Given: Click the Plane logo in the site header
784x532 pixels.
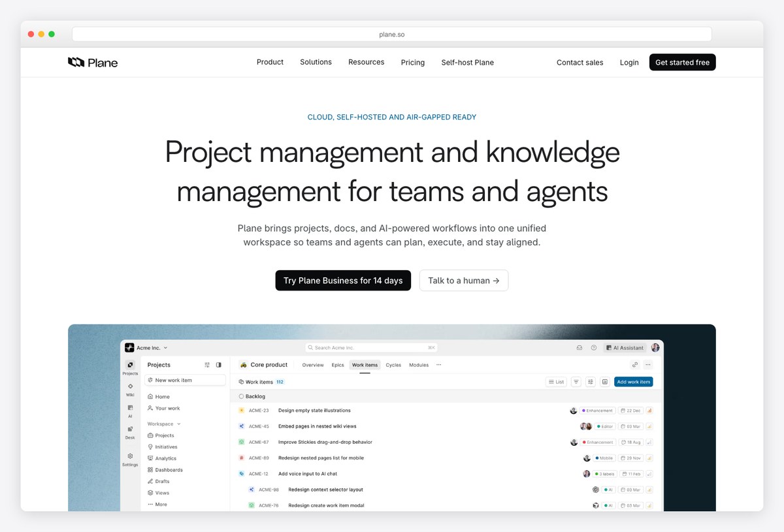Looking at the screenshot, I should click(93, 63).
